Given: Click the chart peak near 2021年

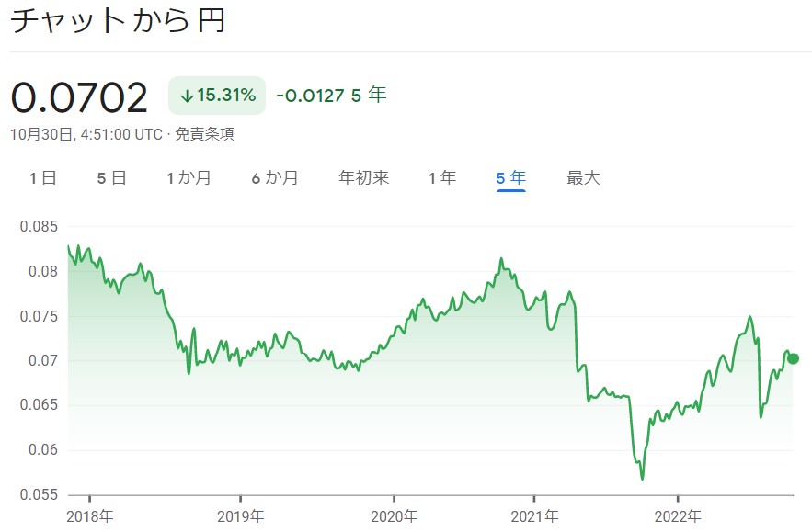Looking at the screenshot, I should point(501,260).
